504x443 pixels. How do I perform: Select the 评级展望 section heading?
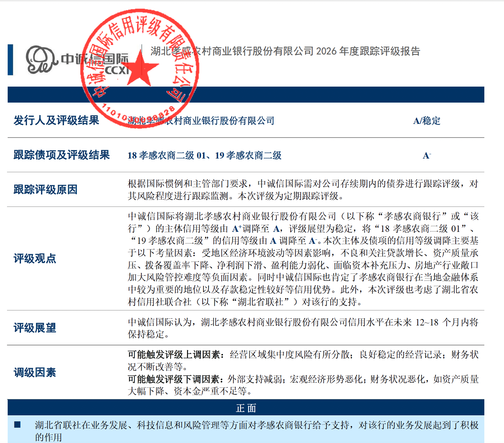click(x=35, y=328)
